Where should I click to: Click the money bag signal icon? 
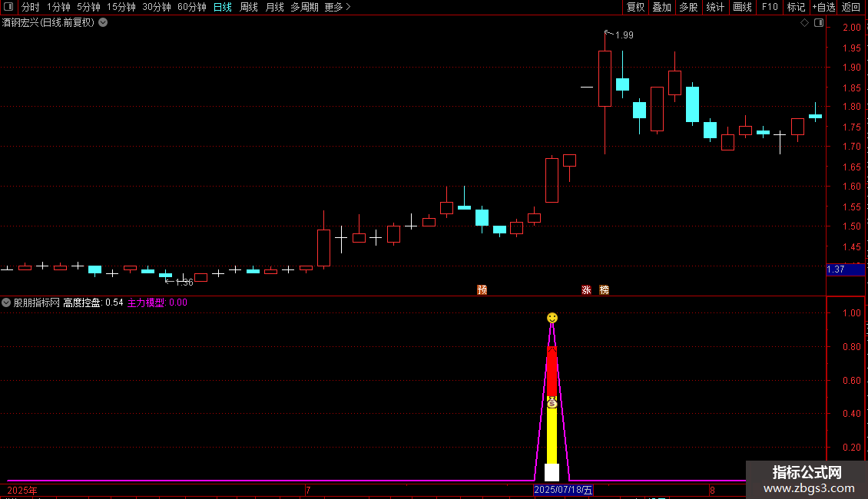pos(552,403)
